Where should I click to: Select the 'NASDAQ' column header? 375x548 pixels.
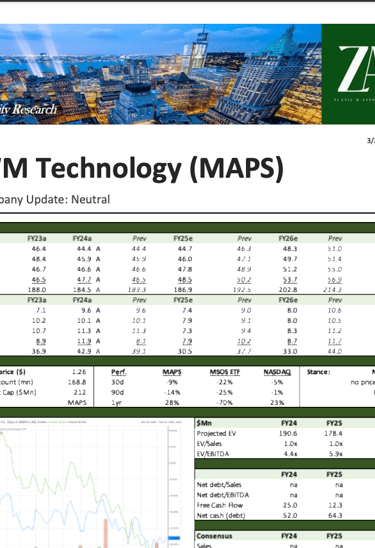point(277,372)
